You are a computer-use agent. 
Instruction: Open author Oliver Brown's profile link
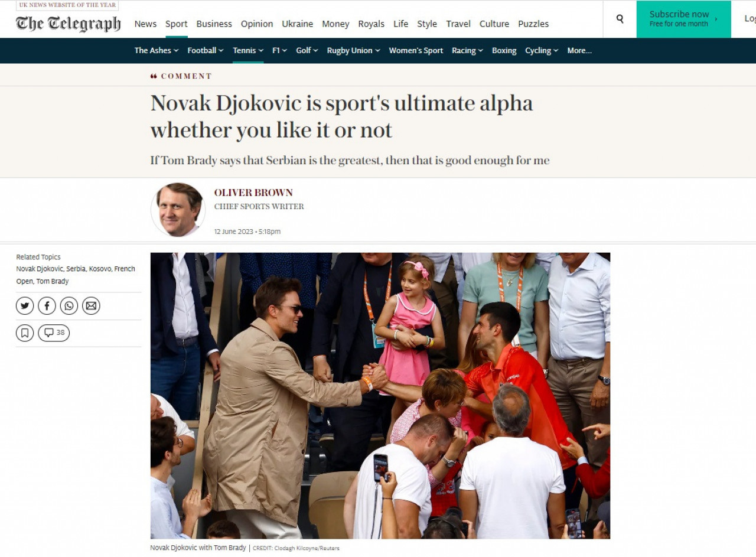[253, 193]
